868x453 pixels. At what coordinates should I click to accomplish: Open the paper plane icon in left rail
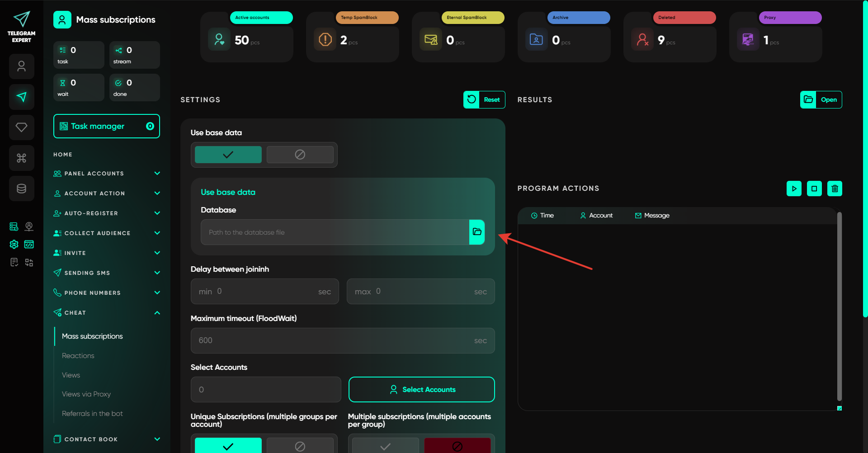click(x=22, y=97)
